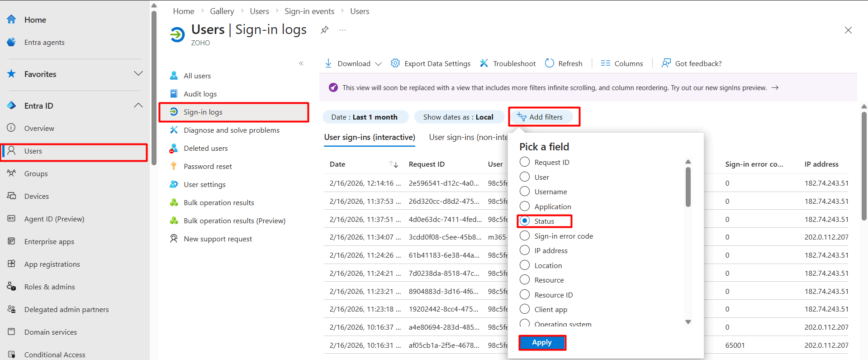868x360 pixels.
Task: Open Columns settings
Action: click(x=622, y=63)
